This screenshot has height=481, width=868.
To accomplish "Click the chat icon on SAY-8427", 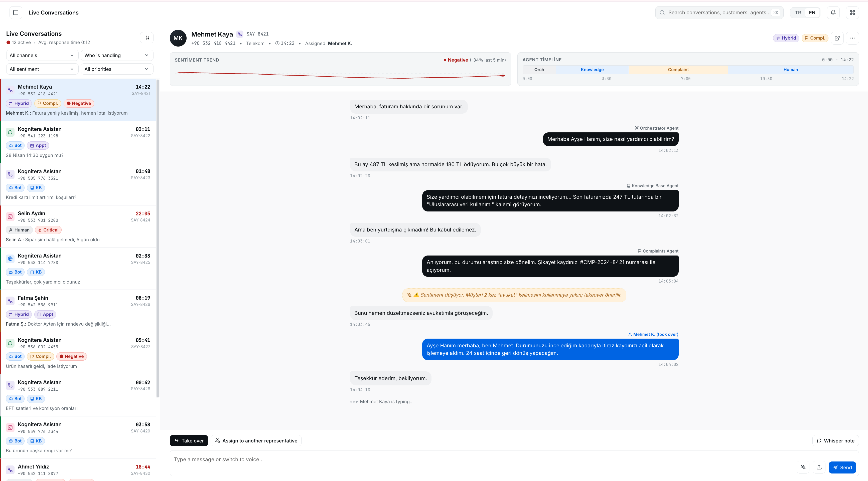I will click(x=10, y=343).
